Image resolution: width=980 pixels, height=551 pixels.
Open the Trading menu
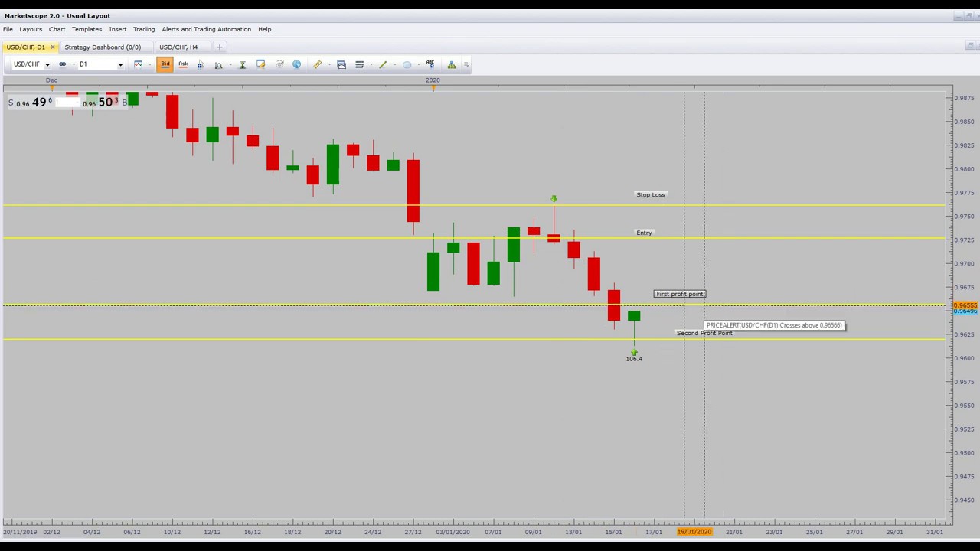click(144, 29)
